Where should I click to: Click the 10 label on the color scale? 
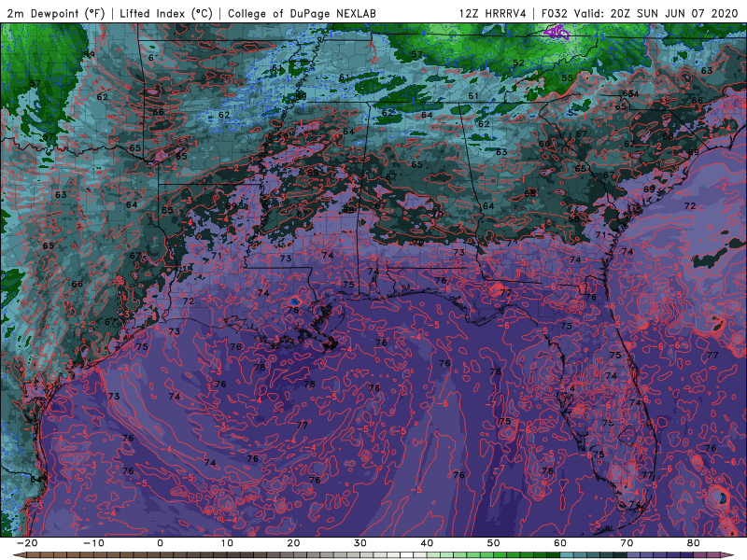[x=227, y=543]
